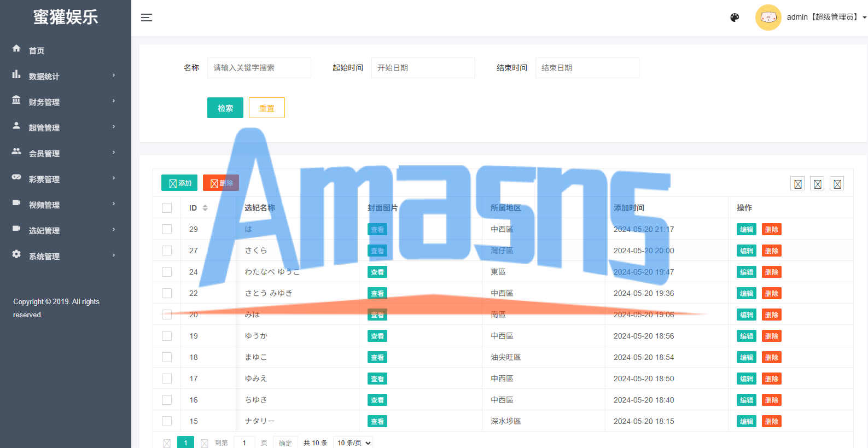Click the middle table tool icon at right
The height and width of the screenshot is (448, 868).
click(x=818, y=184)
